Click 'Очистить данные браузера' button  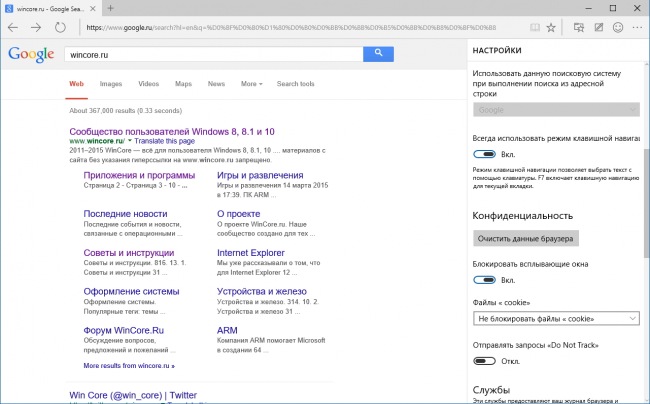click(526, 238)
